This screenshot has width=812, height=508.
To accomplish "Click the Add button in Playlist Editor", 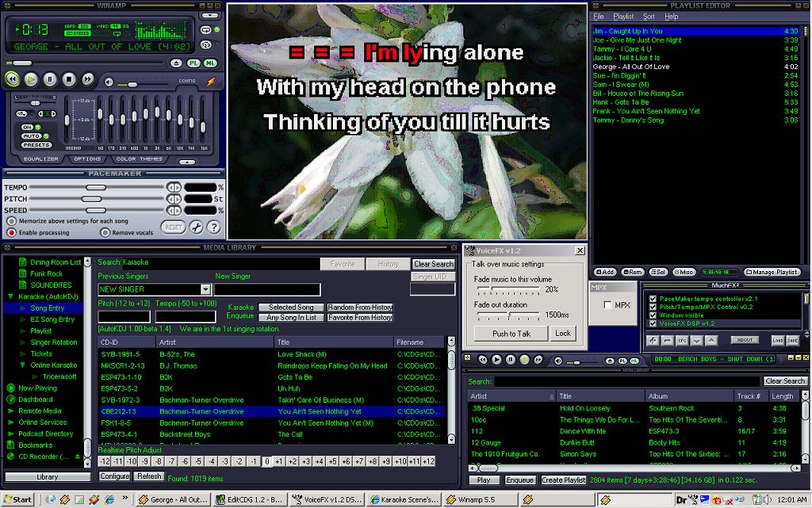I will [x=606, y=272].
